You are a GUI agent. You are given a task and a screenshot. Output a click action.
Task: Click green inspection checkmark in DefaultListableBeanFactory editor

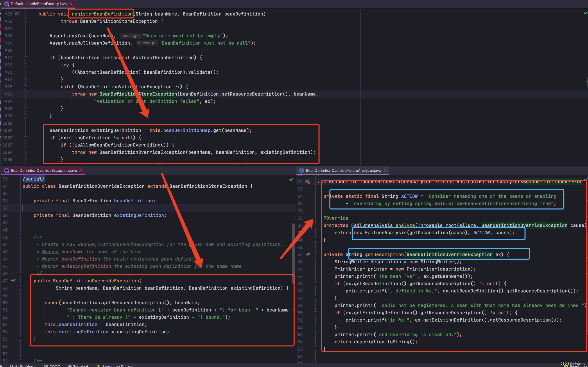pyautogui.click(x=585, y=13)
